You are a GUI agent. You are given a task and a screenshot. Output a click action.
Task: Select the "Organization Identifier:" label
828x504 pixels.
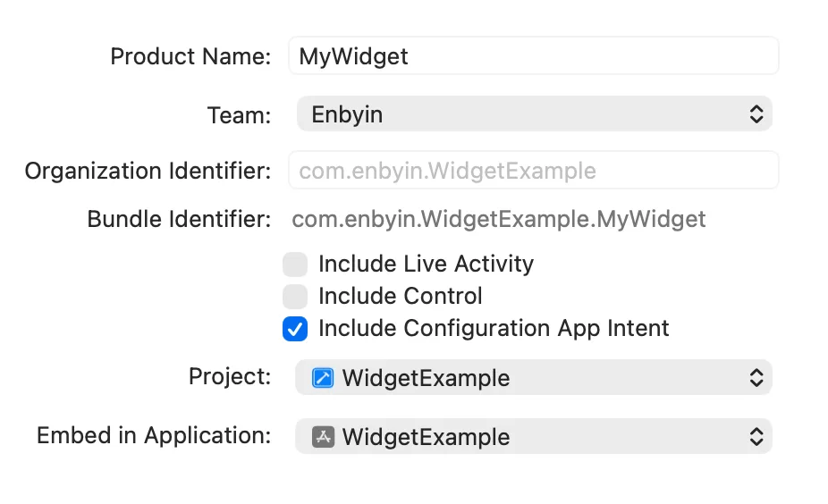point(148,171)
